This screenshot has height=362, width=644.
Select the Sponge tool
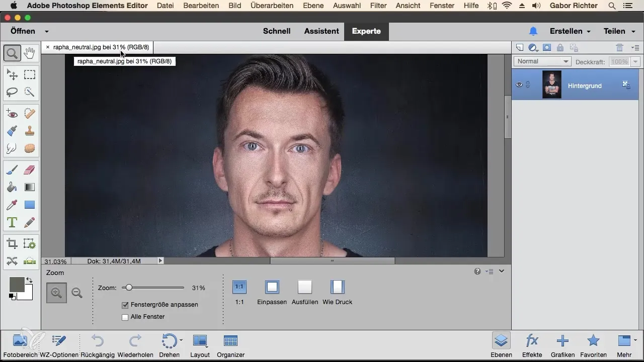click(x=30, y=148)
